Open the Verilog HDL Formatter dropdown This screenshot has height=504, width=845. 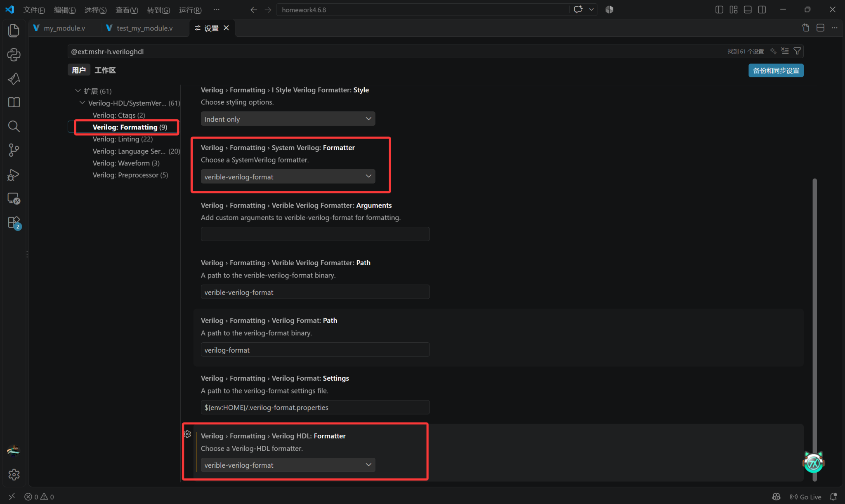(288, 465)
